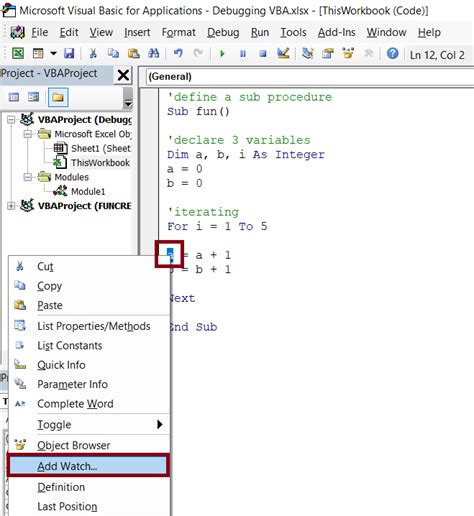The image size is (474, 516).
Task: Choose Parameter Info in context menu
Action: point(89,384)
